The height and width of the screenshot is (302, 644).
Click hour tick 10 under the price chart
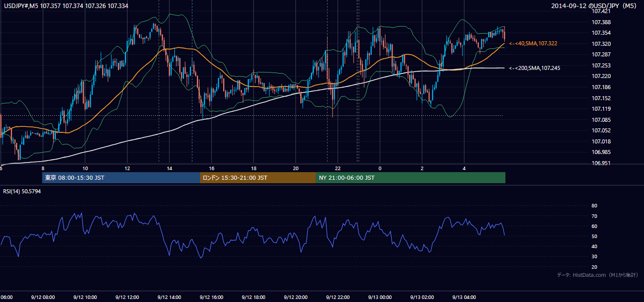[x=85, y=169]
